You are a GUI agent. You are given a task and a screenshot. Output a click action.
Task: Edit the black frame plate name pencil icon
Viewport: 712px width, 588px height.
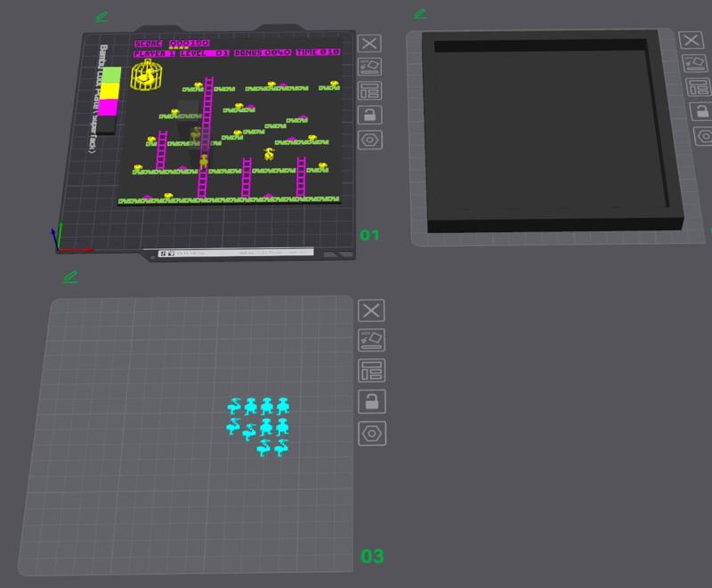click(x=420, y=14)
